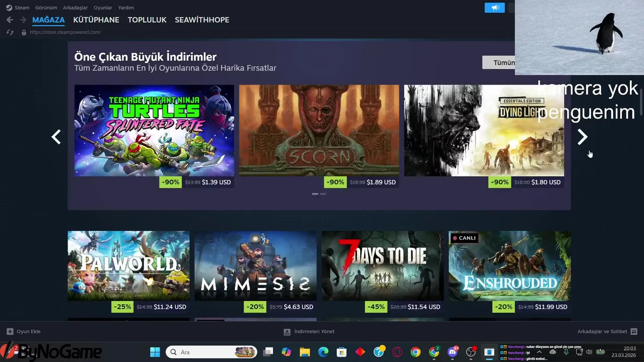Open Microsoft Edge from the taskbar
This screenshot has height=362, width=644.
(323, 352)
